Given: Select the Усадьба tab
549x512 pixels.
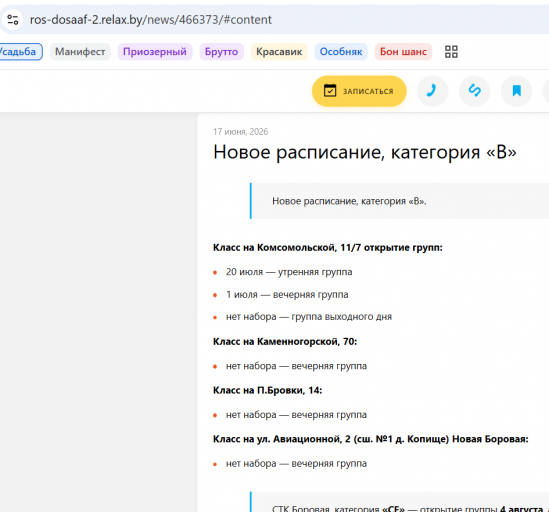Looking at the screenshot, I should pos(19,52).
